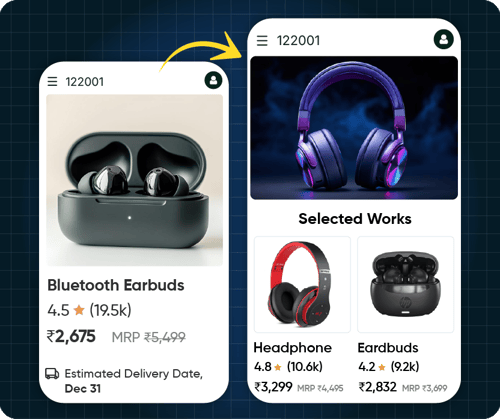Click the Selected Works heading

(x=355, y=219)
